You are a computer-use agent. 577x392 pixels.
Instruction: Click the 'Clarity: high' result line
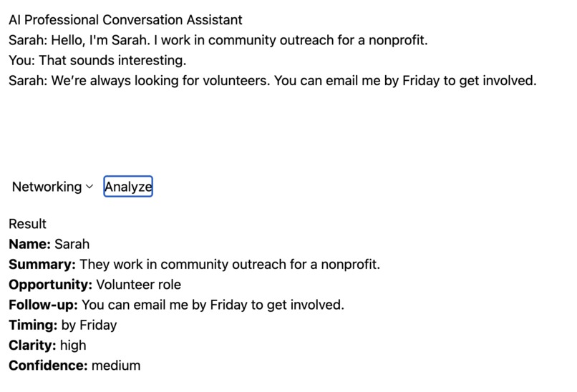click(47, 346)
